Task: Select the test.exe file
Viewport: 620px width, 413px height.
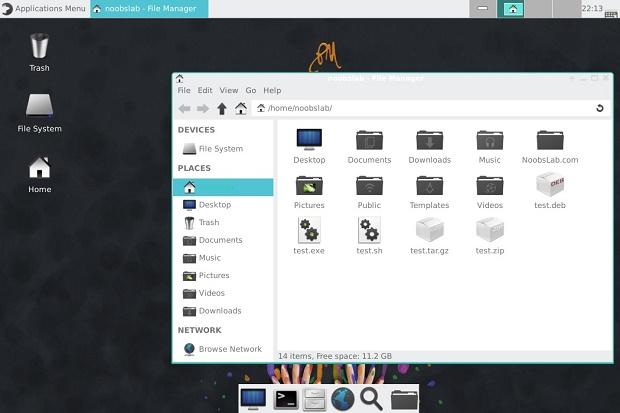Action: 309,237
